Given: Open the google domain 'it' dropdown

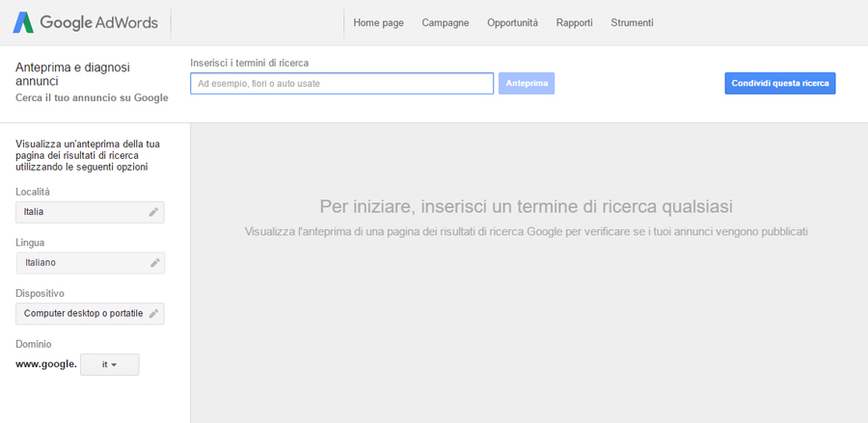Looking at the screenshot, I should (x=110, y=365).
